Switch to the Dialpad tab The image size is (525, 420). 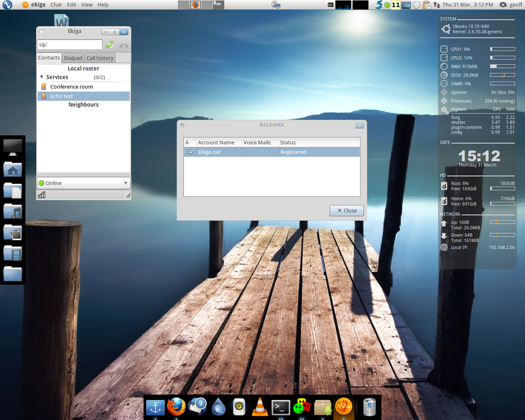(x=73, y=58)
